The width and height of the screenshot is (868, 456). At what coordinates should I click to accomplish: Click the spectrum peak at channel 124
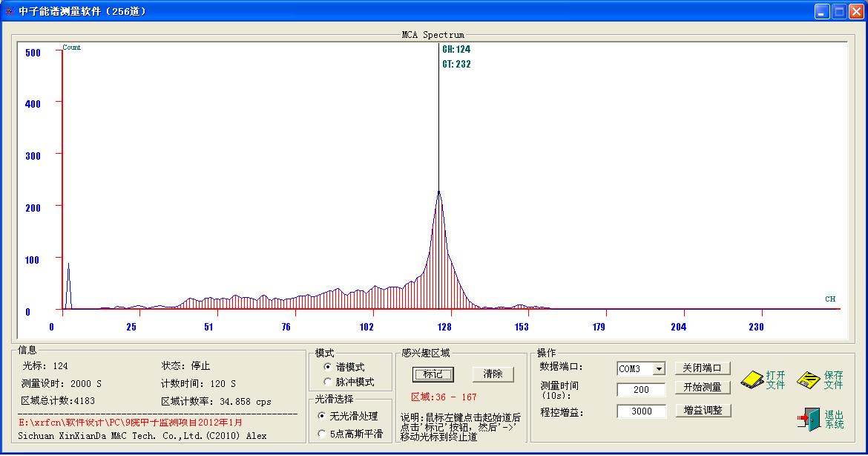point(438,192)
